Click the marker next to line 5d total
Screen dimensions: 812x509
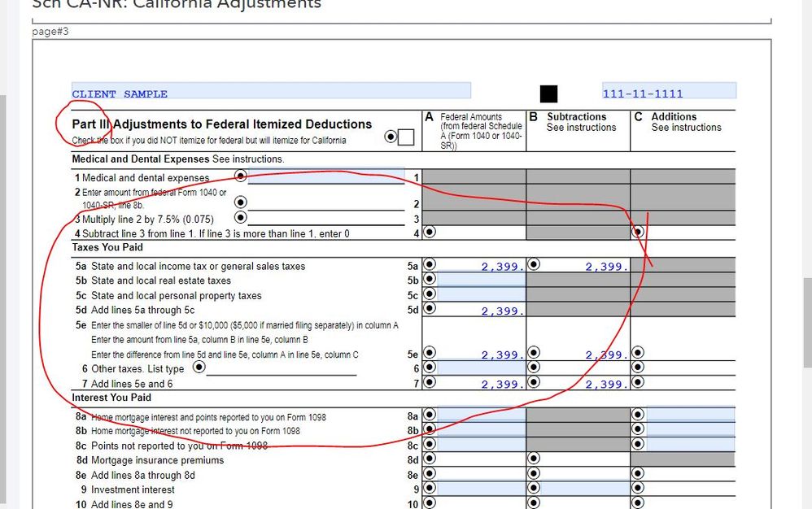pyautogui.click(x=430, y=309)
